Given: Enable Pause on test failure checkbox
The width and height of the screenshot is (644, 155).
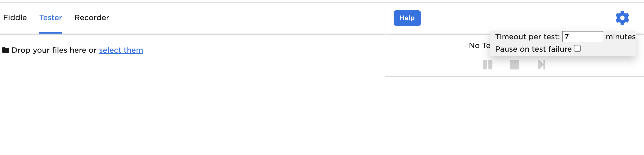Looking at the screenshot, I should coord(577,49).
